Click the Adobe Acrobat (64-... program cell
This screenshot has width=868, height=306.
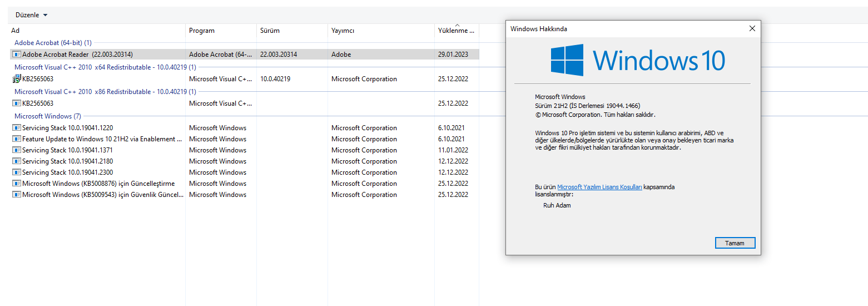coord(221,55)
